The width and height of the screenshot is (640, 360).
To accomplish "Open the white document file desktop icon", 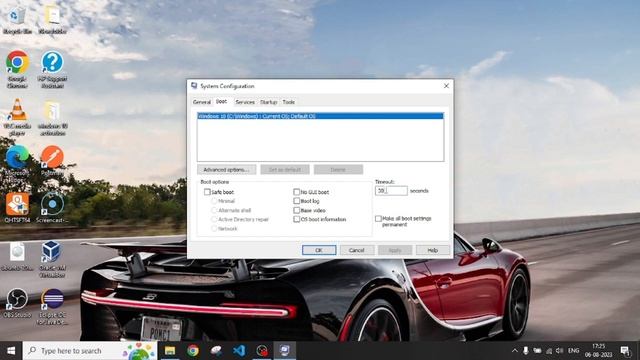I will (17, 256).
